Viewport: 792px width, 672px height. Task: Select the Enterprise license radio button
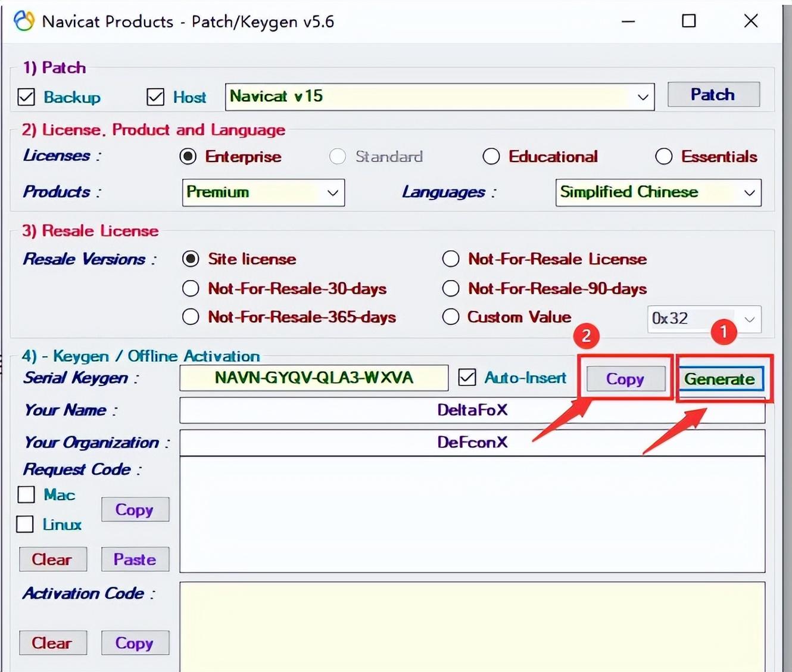pos(188,157)
